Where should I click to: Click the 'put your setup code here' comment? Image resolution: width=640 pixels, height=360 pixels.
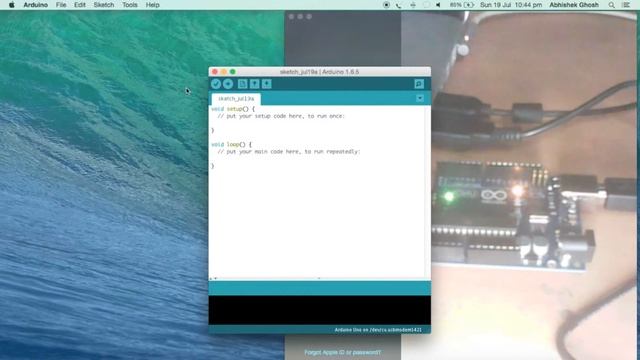(281, 116)
